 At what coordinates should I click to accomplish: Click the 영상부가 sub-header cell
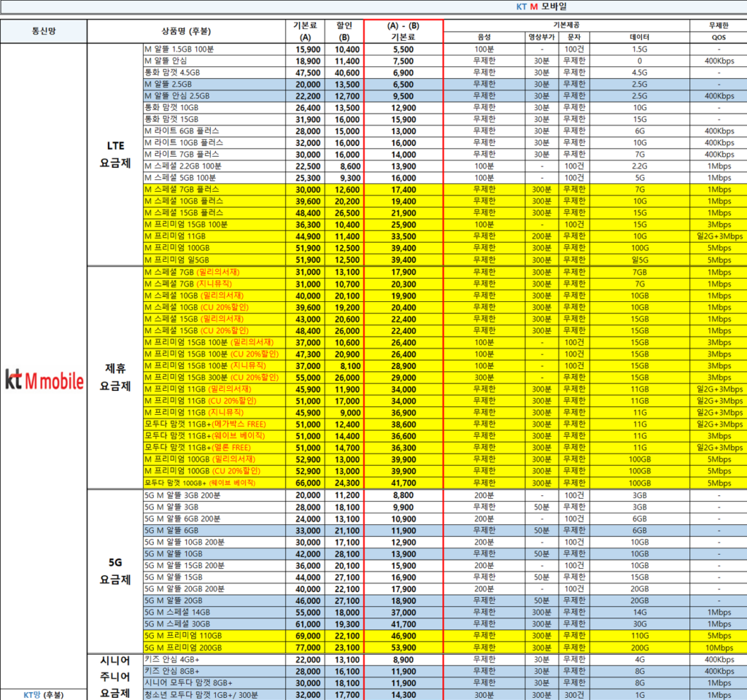point(541,37)
